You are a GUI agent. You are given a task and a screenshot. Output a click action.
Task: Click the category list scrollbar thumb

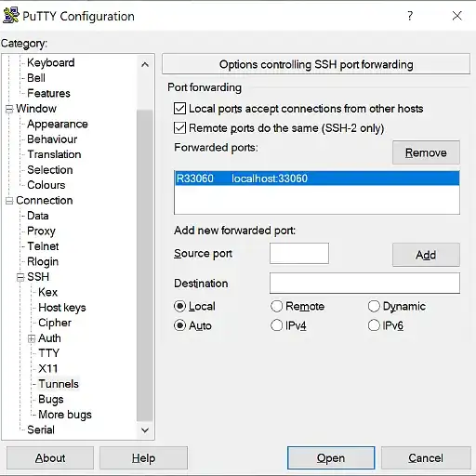click(x=145, y=265)
